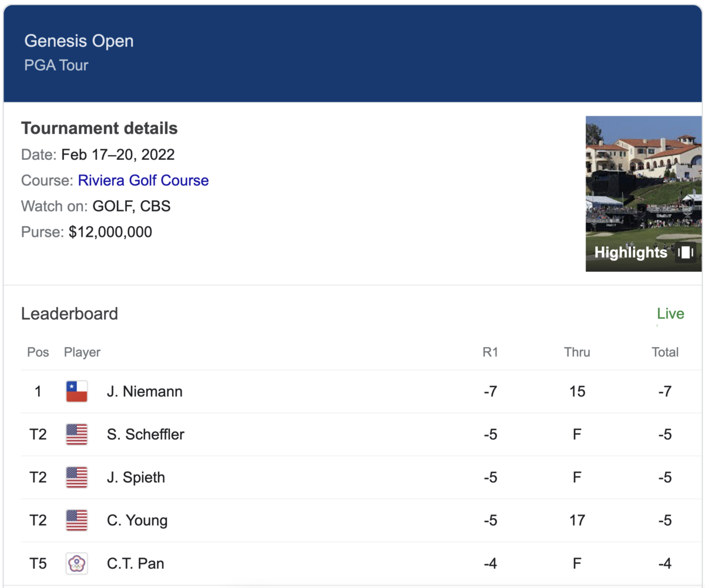The height and width of the screenshot is (588, 705).
Task: Open the Riviera Golf Course link
Action: (143, 180)
